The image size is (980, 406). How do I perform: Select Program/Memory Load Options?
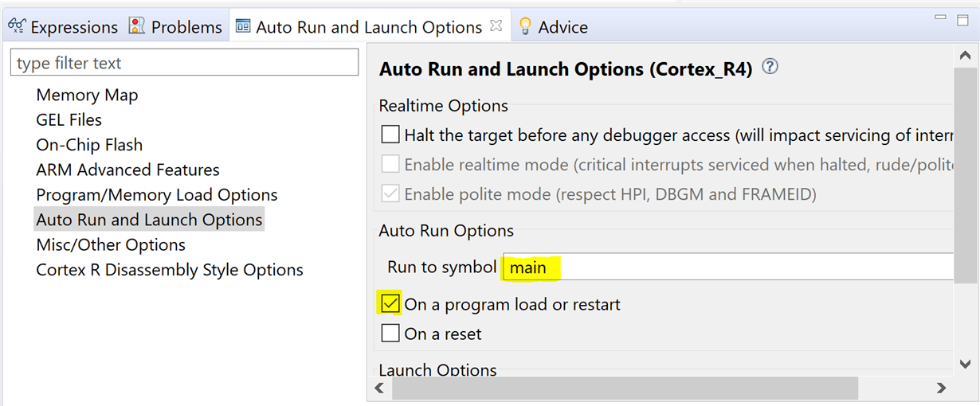(x=157, y=195)
